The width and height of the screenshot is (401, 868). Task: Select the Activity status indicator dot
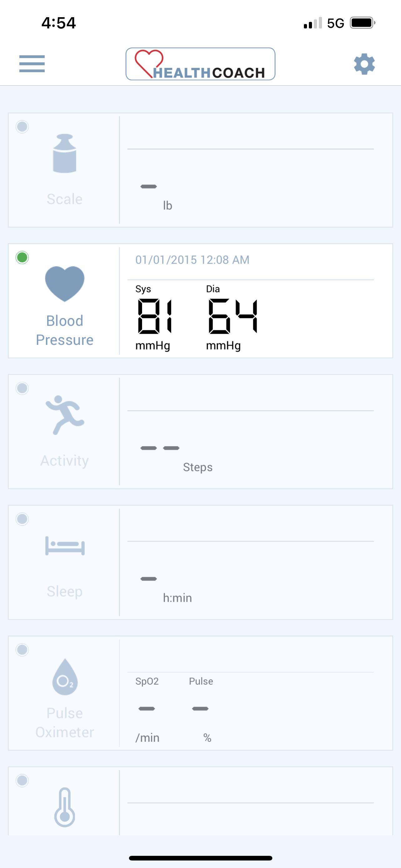coord(22,388)
